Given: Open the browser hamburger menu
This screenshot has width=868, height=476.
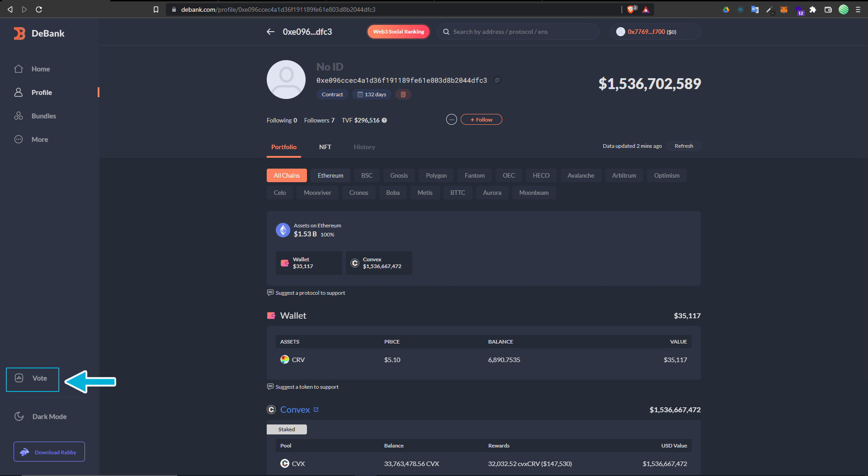Looking at the screenshot, I should click(858, 9).
